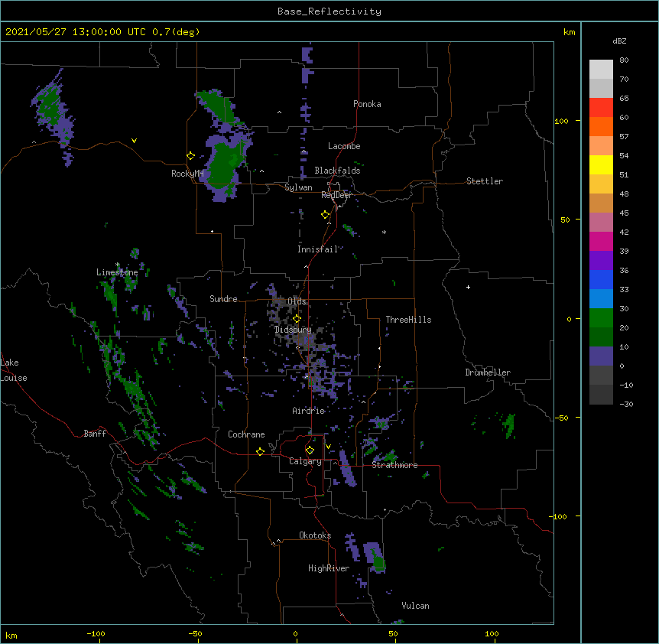659x644 pixels.
Task: Click the HighRiver town label
Action: [x=329, y=568]
